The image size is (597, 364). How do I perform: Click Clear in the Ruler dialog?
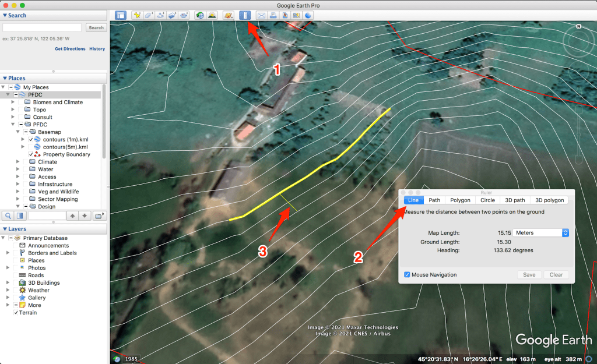pyautogui.click(x=556, y=275)
